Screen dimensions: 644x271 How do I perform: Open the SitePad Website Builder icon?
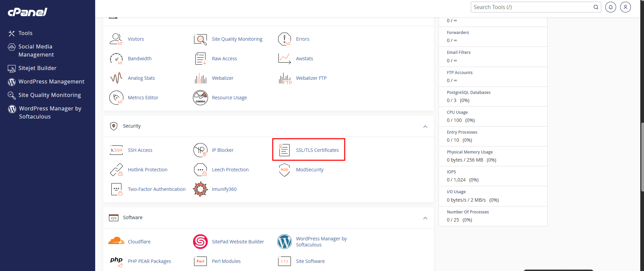pyautogui.click(x=200, y=242)
